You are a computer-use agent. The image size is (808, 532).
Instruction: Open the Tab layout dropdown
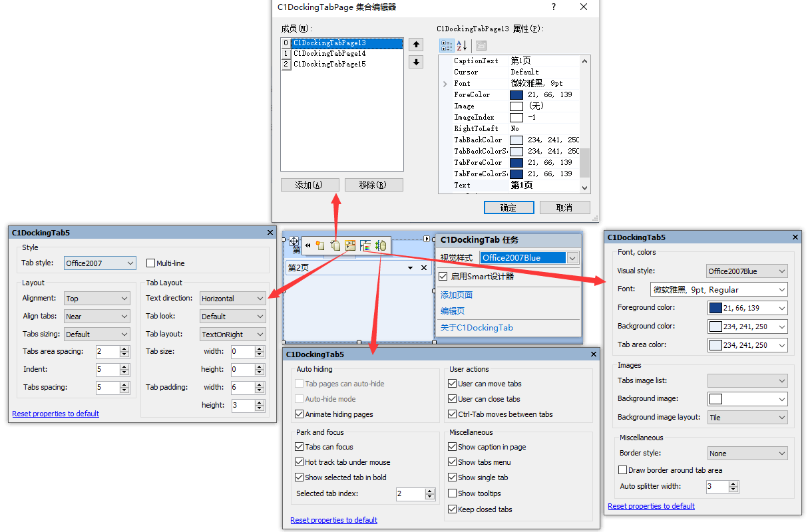pos(233,334)
